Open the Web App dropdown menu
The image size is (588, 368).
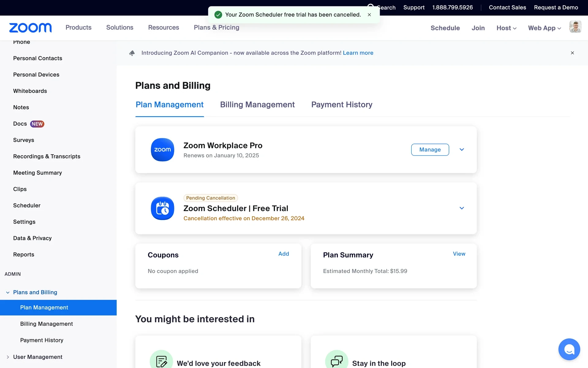545,28
